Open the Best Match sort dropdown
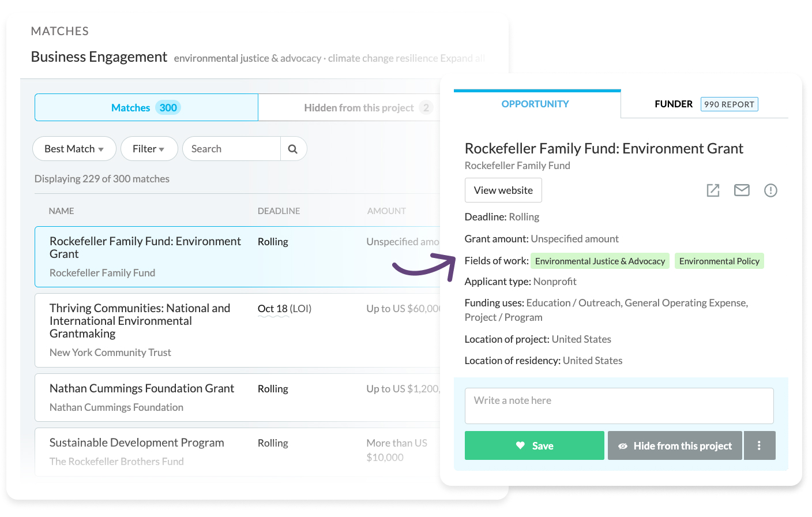This screenshot has height=517, width=812. click(74, 148)
